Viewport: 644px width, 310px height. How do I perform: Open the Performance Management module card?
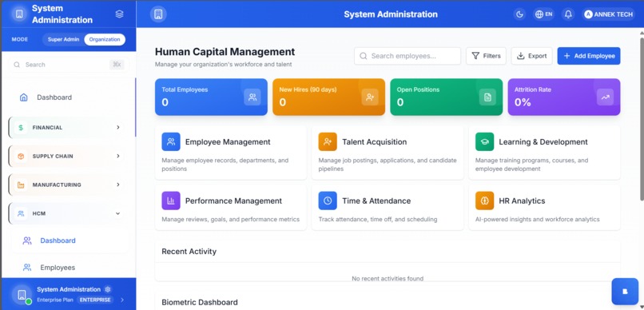tap(231, 208)
